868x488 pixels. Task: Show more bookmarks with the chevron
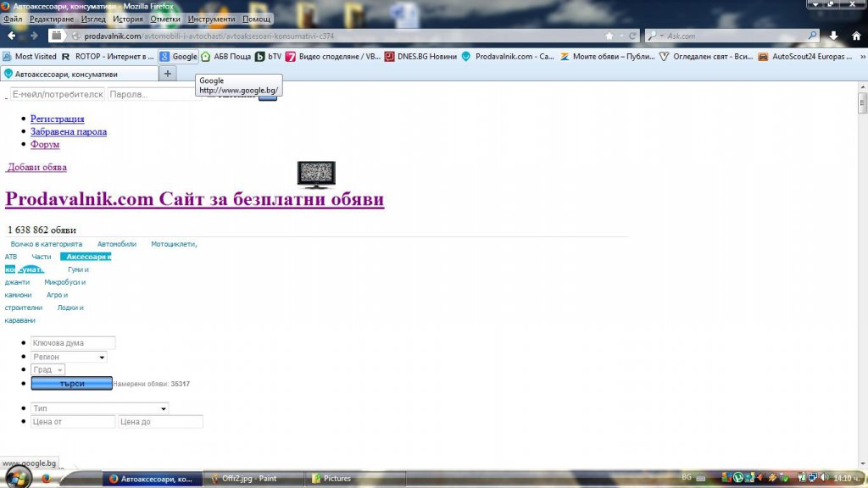coord(862,57)
